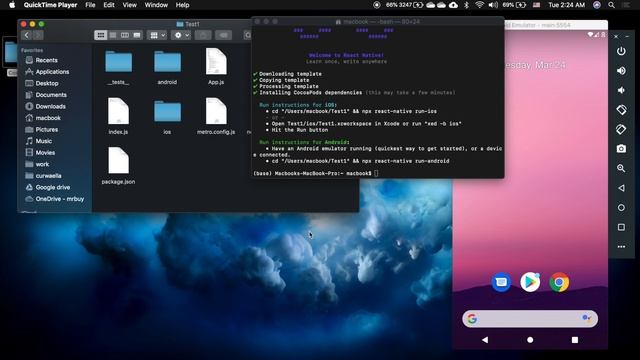The width and height of the screenshot is (640, 360).
Task: Switch Finder to list view
Action: pyautogui.click(x=113, y=35)
